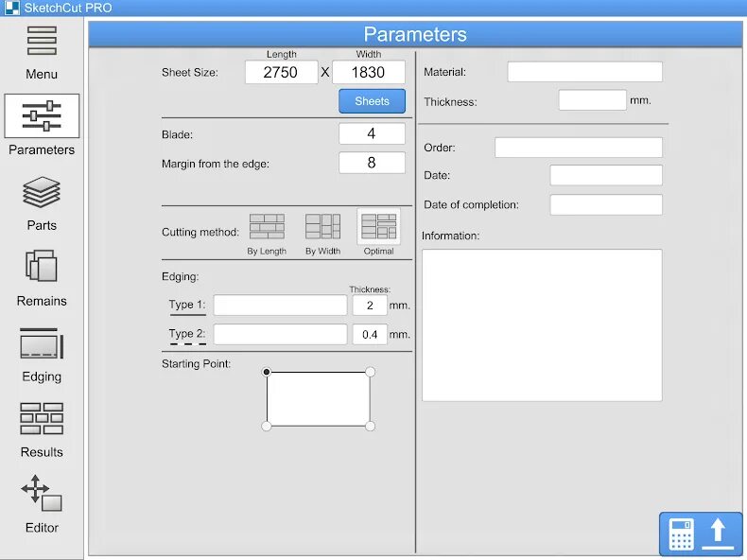747x560 pixels.
Task: Set starting point to bottom-left corner
Action: [x=267, y=426]
